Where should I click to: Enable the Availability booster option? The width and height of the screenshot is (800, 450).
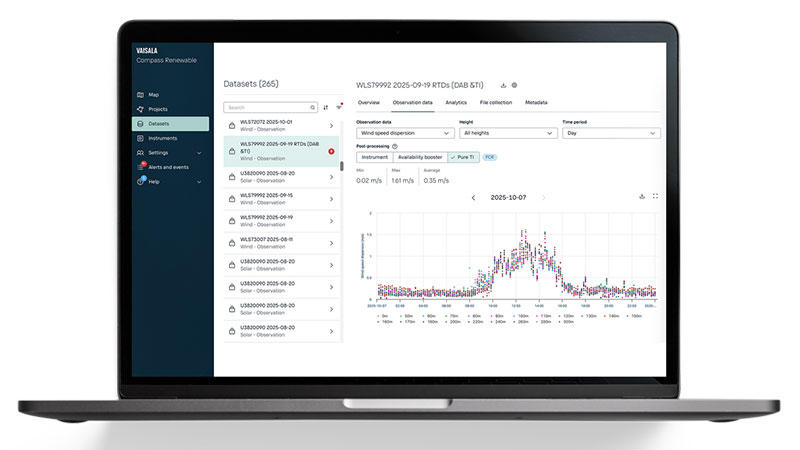pos(419,157)
